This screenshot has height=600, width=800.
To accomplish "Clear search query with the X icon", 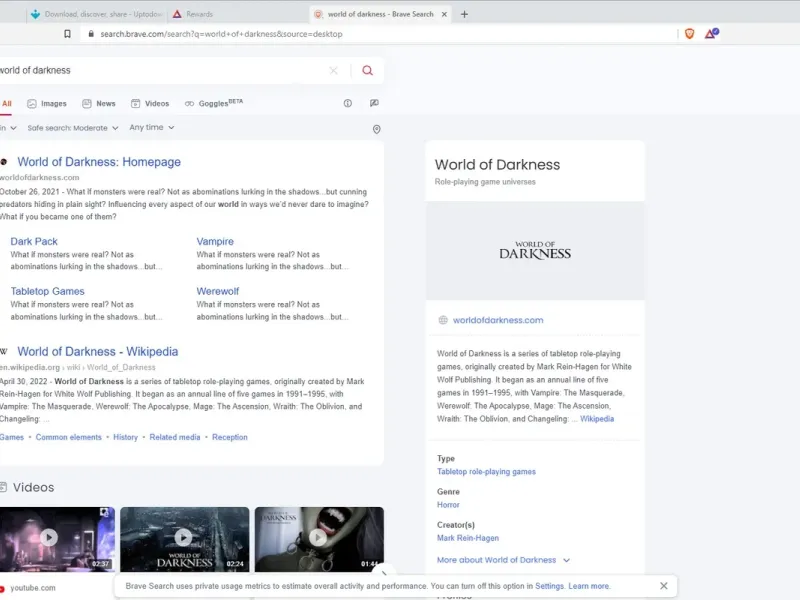I will 333,70.
